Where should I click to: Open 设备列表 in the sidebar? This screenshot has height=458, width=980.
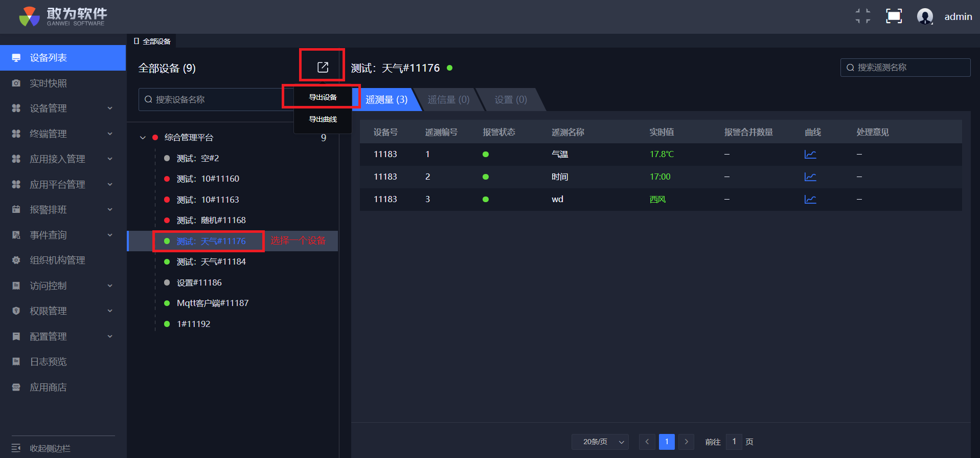63,58
